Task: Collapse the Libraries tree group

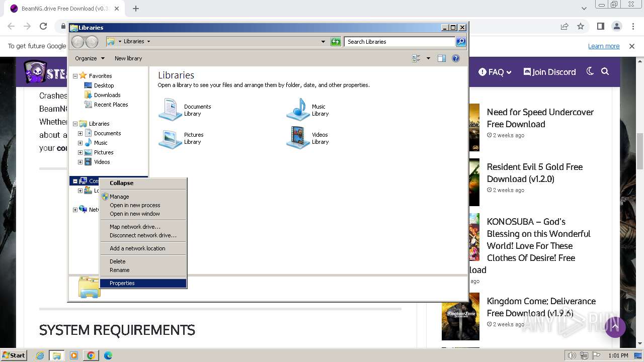Action: pos(75,124)
